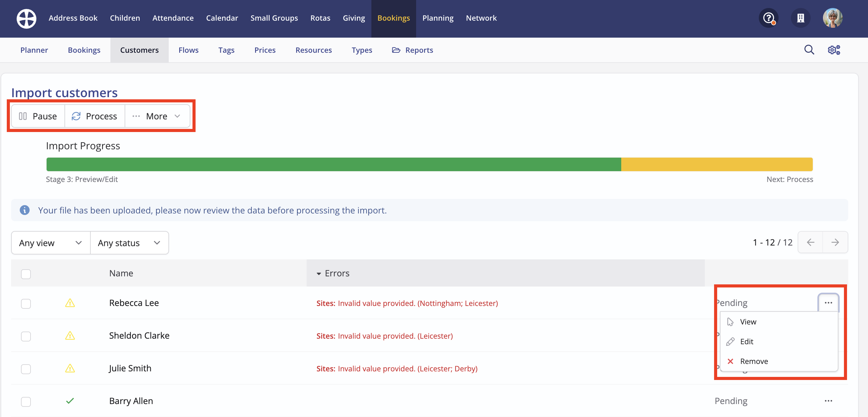
Task: Click green check icon beside Barry Allen
Action: point(70,401)
